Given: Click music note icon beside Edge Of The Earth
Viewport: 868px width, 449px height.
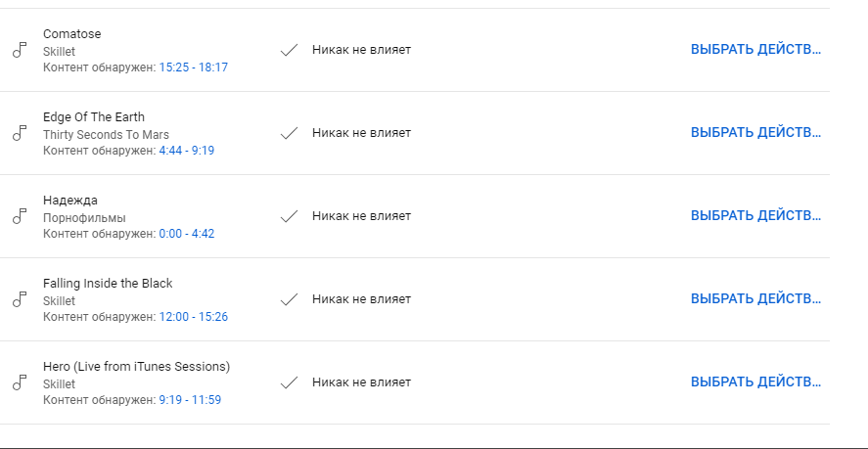Looking at the screenshot, I should [19, 133].
